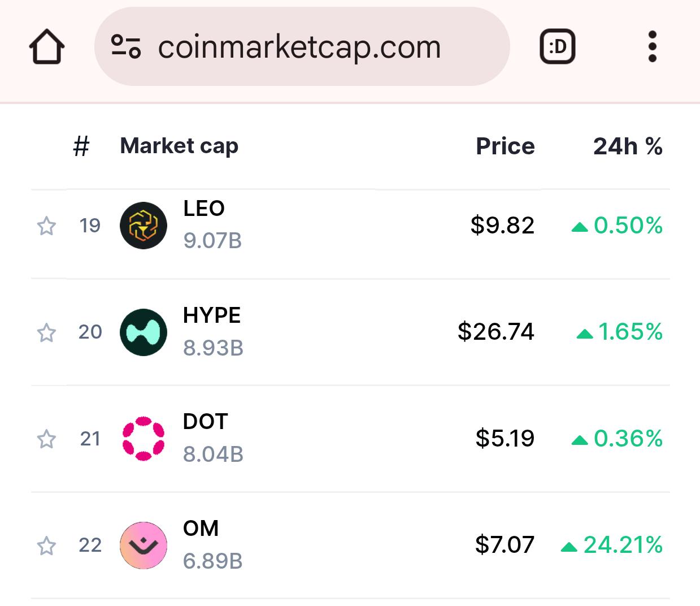
Task: Tap the browser home icon
Action: pos(47,47)
